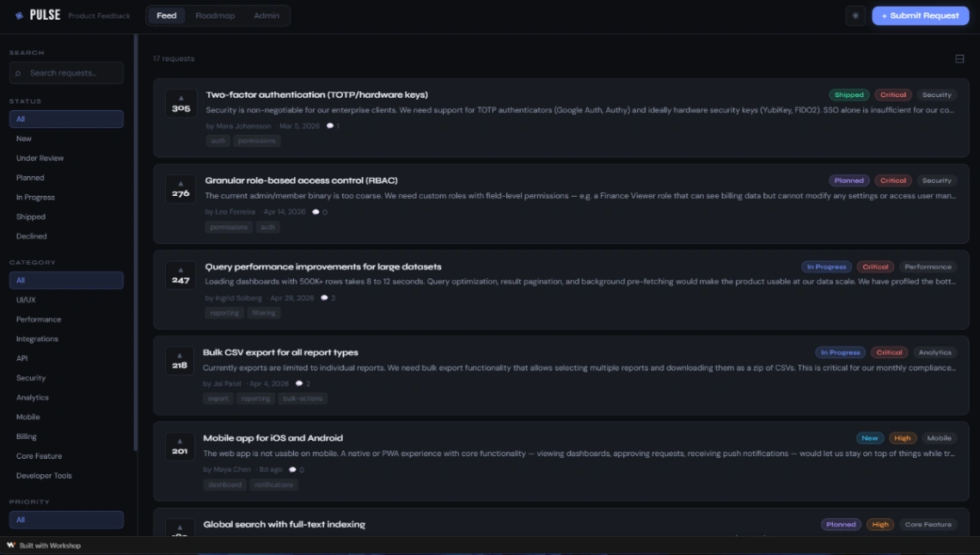This screenshot has width=980, height=555.
Task: Click High badge on Mobile app card
Action: click(902, 438)
